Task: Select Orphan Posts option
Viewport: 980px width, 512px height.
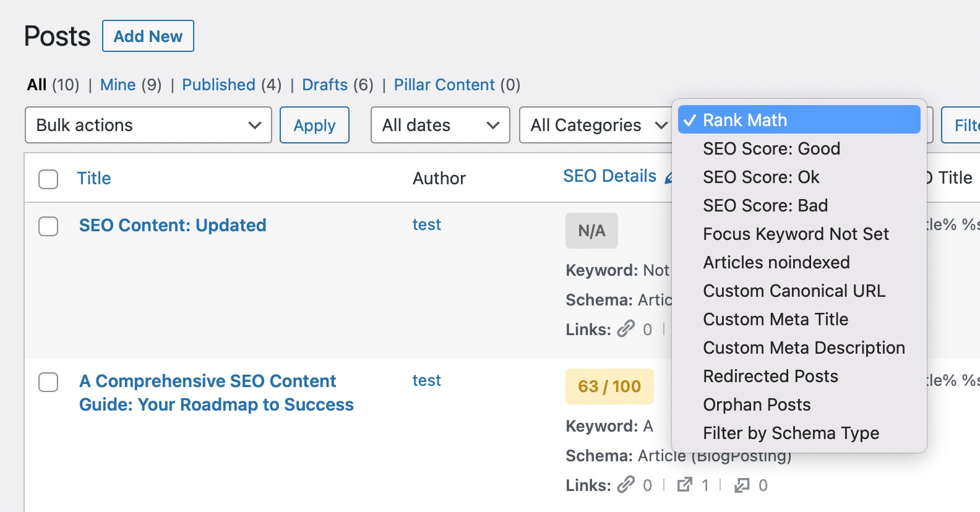Action: pyautogui.click(x=799, y=404)
